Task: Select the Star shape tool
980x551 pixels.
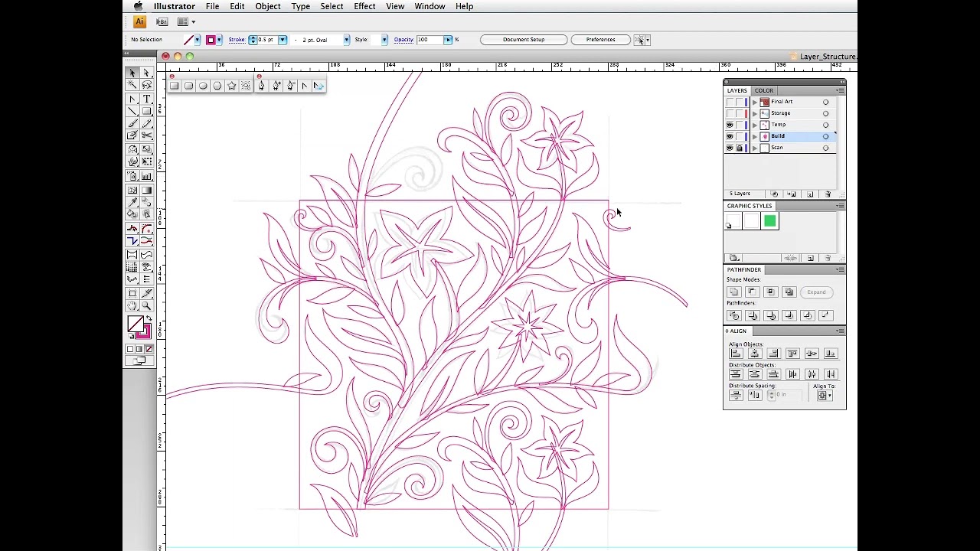Action: pyautogui.click(x=231, y=86)
